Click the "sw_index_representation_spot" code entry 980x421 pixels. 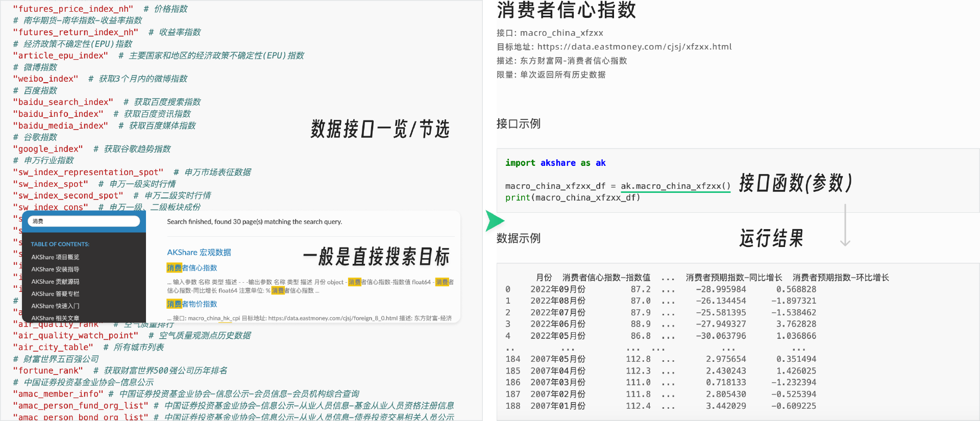click(x=88, y=172)
